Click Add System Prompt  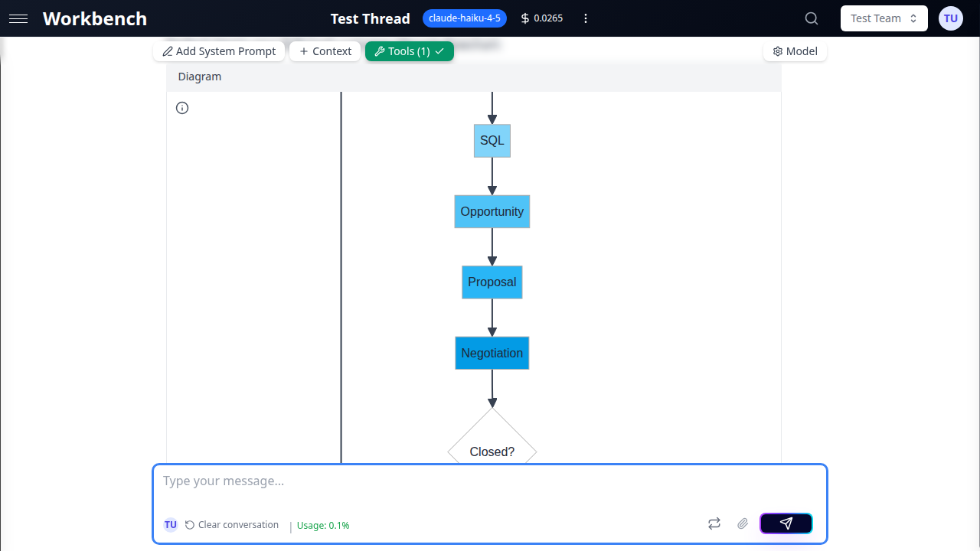pyautogui.click(x=219, y=51)
